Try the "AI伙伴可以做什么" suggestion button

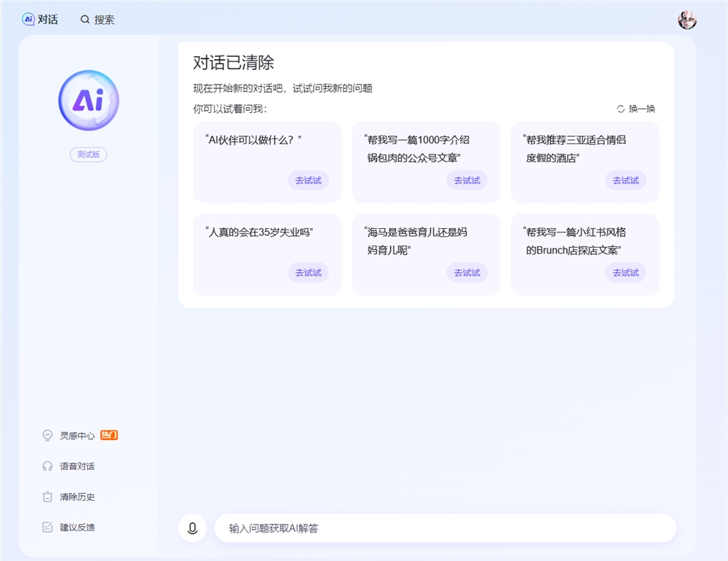(308, 181)
